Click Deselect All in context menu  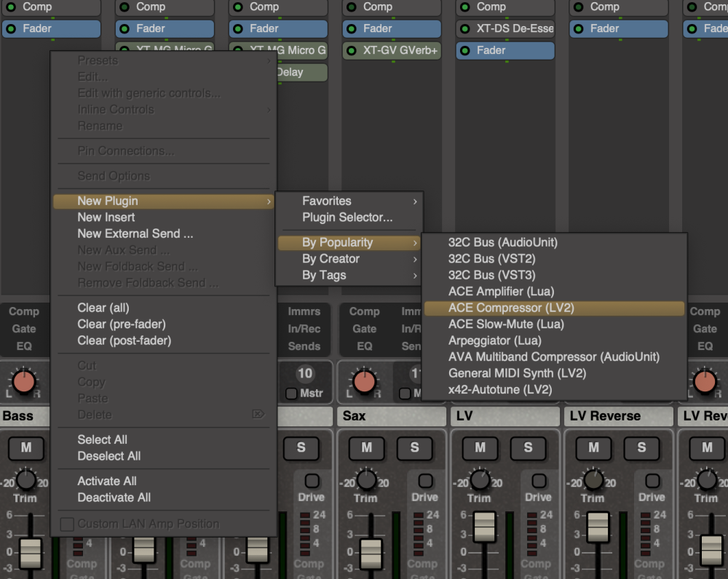click(163, 456)
